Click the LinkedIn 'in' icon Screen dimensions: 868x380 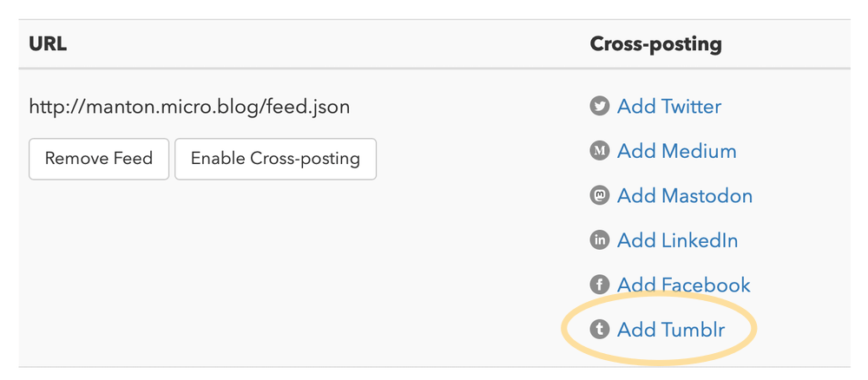[x=599, y=240]
